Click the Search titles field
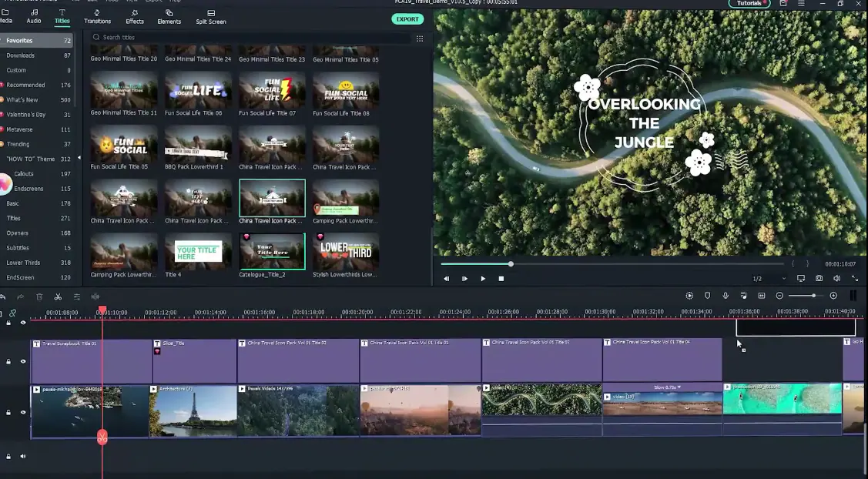868x479 pixels. [x=251, y=38]
